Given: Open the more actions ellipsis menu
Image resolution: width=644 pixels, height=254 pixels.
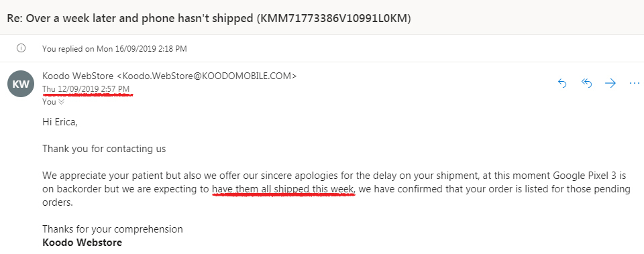Looking at the screenshot, I should 634,83.
